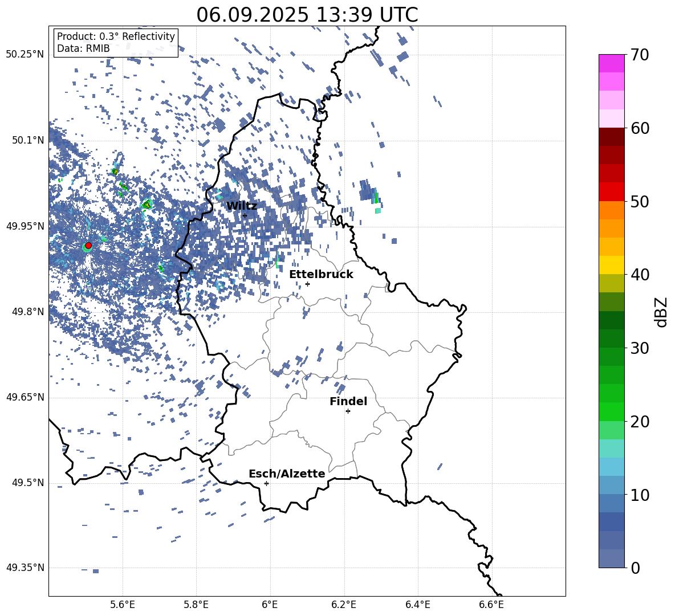Click the 49.5°N latitude label

tap(29, 483)
